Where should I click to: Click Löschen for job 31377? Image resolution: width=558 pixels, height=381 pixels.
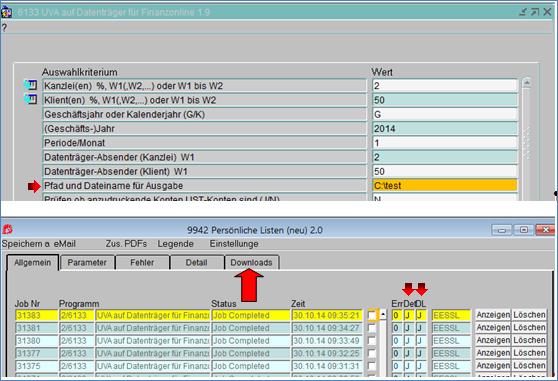(529, 353)
